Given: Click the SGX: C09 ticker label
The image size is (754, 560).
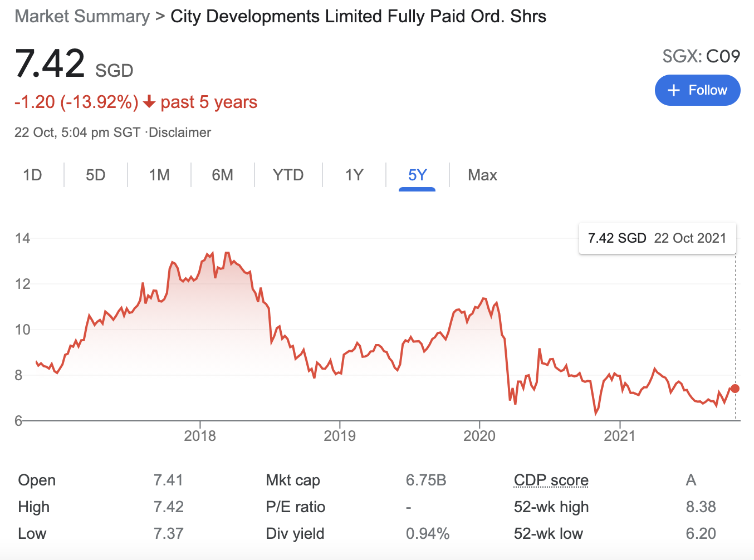Looking at the screenshot, I should [x=701, y=56].
